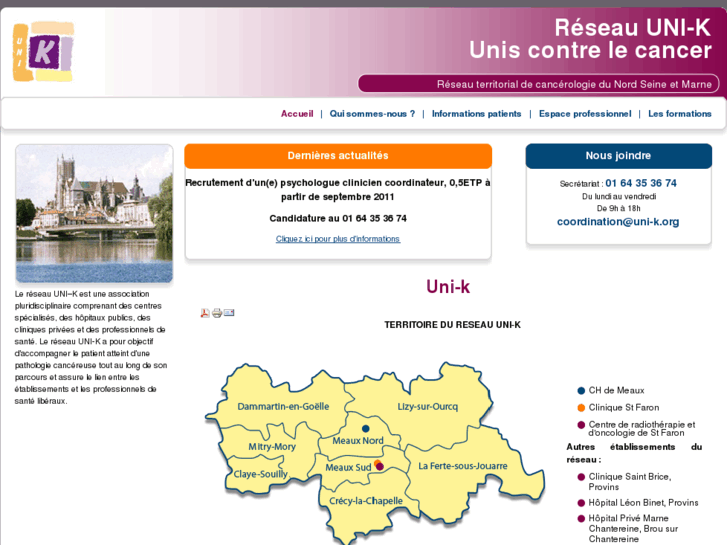Click the email envelope icon
727x545 pixels.
(x=229, y=313)
